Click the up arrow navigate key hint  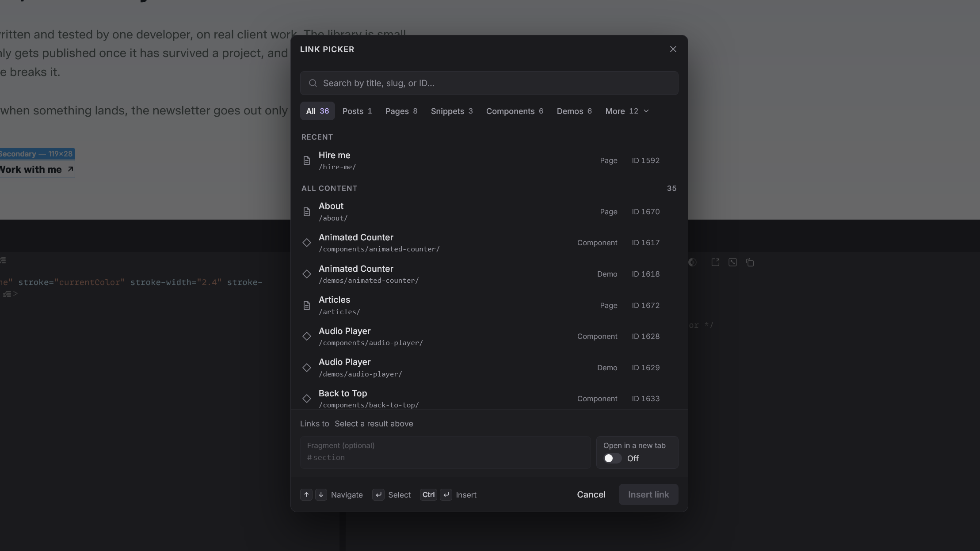point(306,494)
